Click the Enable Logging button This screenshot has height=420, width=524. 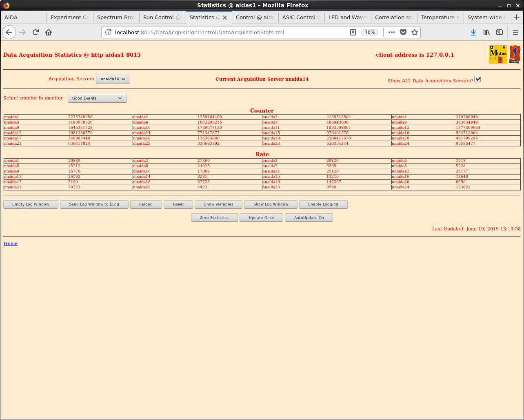[323, 204]
